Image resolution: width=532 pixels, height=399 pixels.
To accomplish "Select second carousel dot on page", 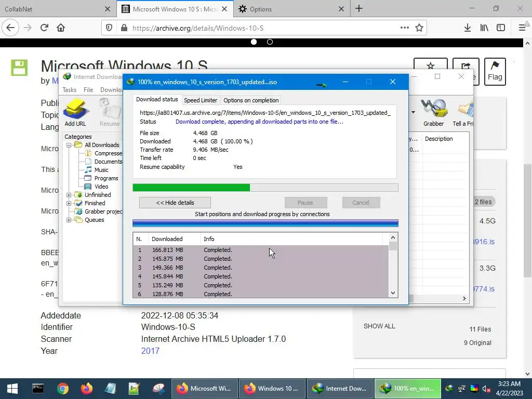I will coord(270,42).
